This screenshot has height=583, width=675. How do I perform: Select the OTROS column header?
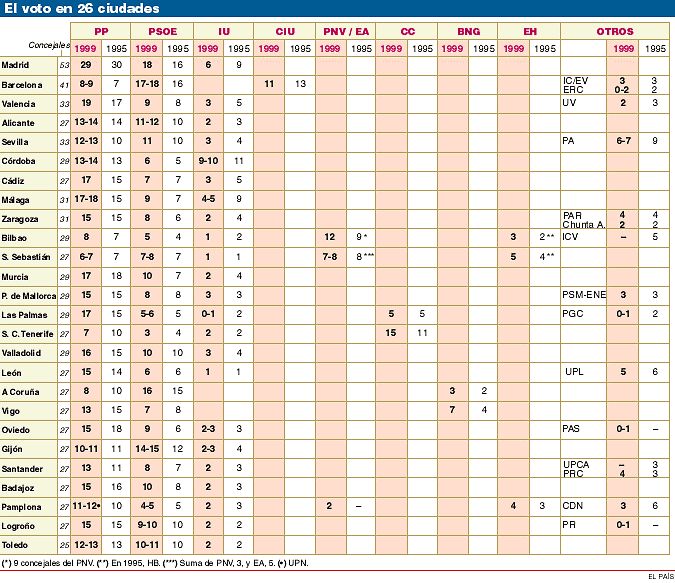tap(615, 31)
